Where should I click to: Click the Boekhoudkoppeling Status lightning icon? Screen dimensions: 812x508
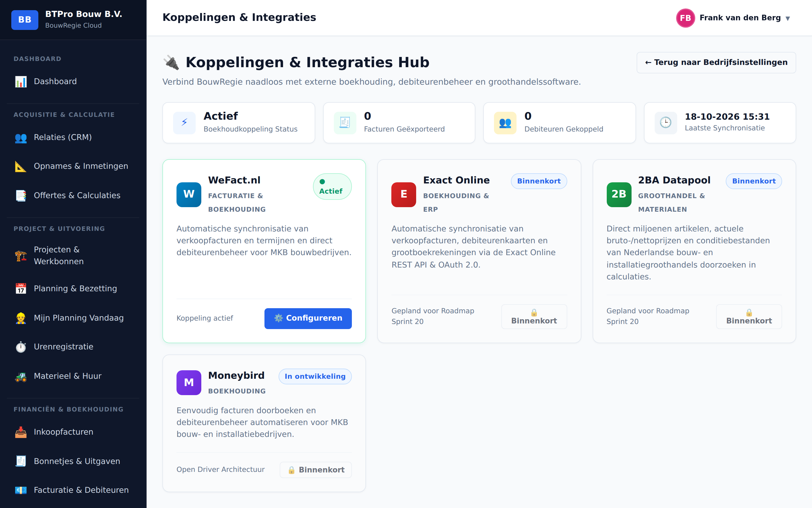(x=184, y=123)
